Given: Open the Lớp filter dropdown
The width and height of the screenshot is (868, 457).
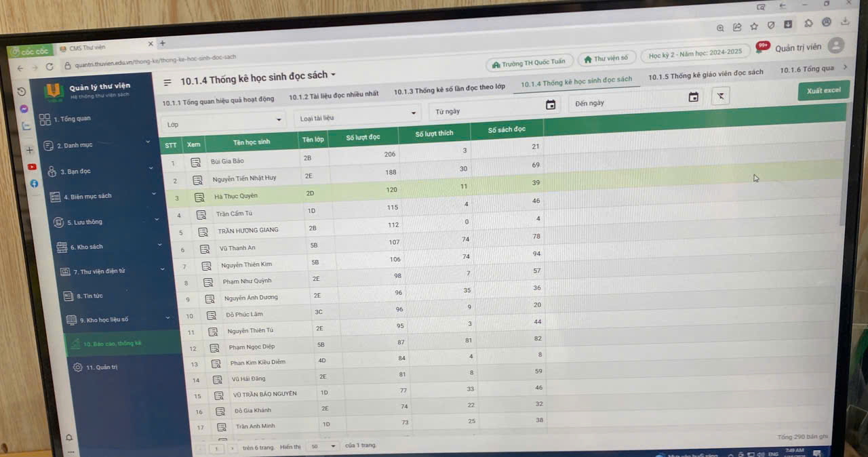Looking at the screenshot, I should [222, 122].
